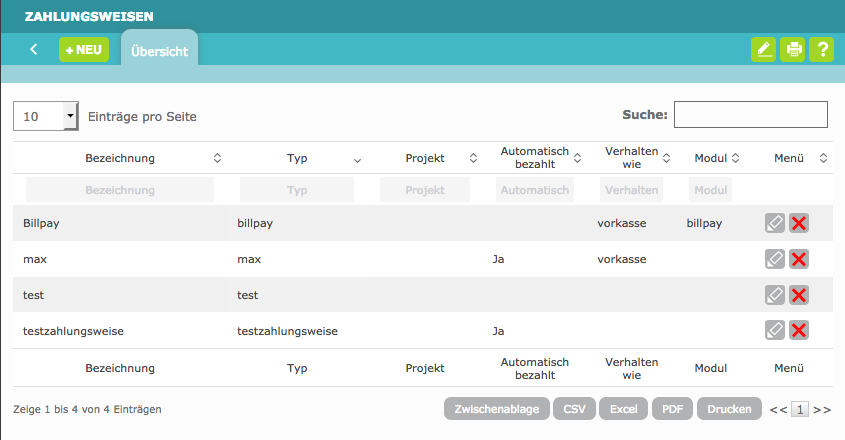Viewport: 845px width, 440px height.
Task: Click the back arrow icon
Action: (33, 49)
